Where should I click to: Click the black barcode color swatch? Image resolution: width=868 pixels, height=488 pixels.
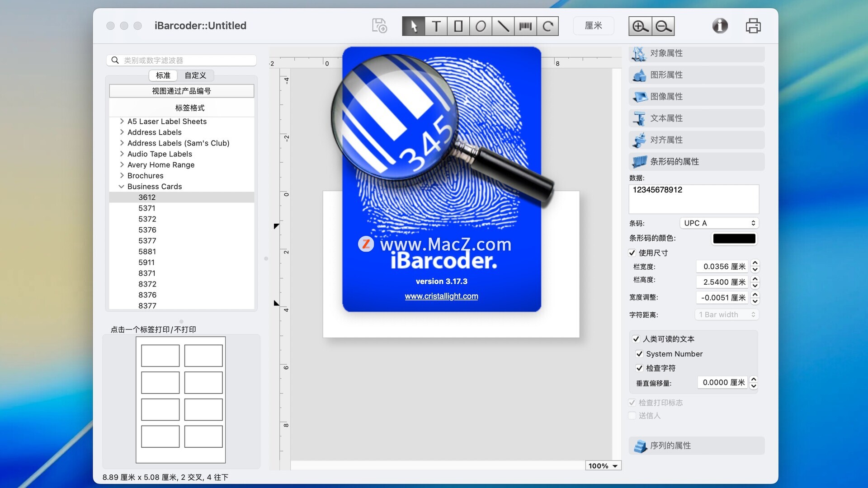pos(734,239)
